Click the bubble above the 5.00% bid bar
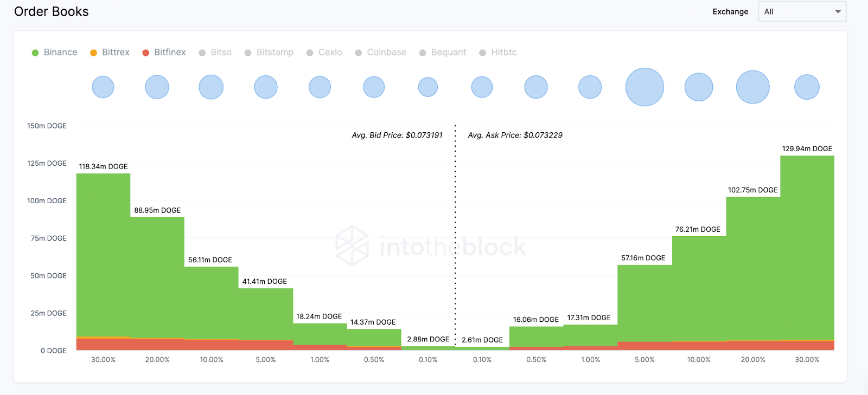This screenshot has width=868, height=395. coord(266,87)
